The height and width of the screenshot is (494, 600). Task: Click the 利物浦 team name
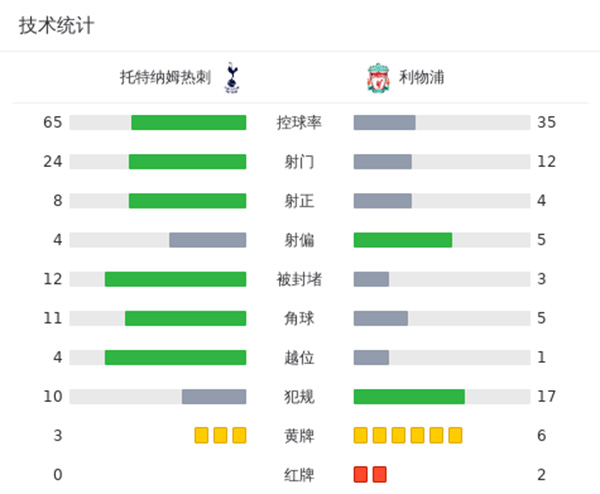pos(415,78)
